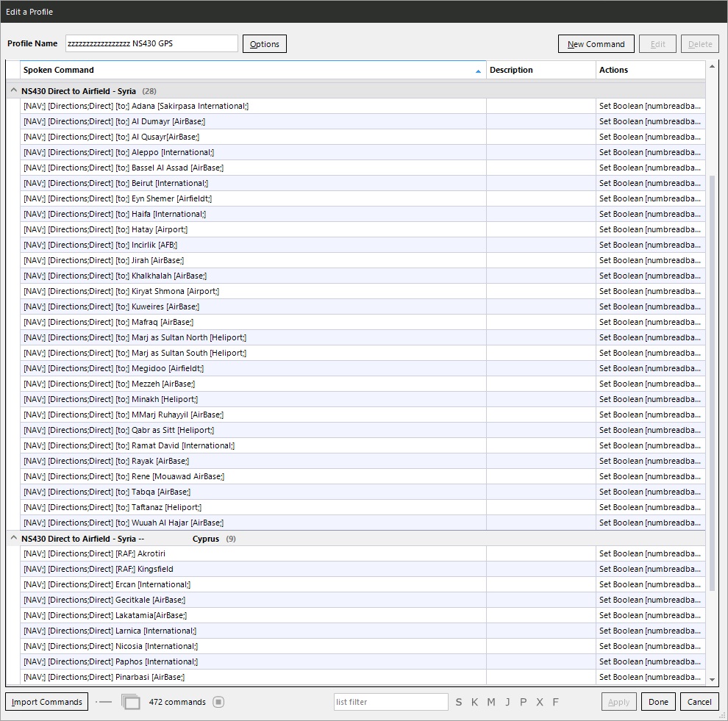Collapse the NS430 Direct to Airfield - Syria group
The image size is (728, 721).
13,91
